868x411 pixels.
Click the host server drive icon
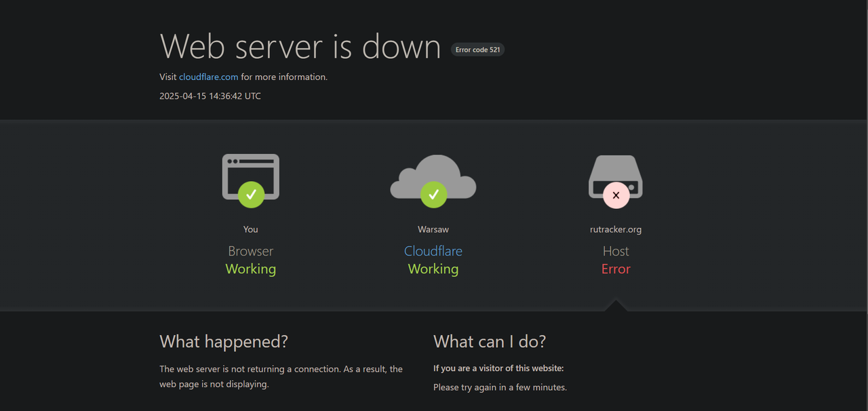coord(616,177)
